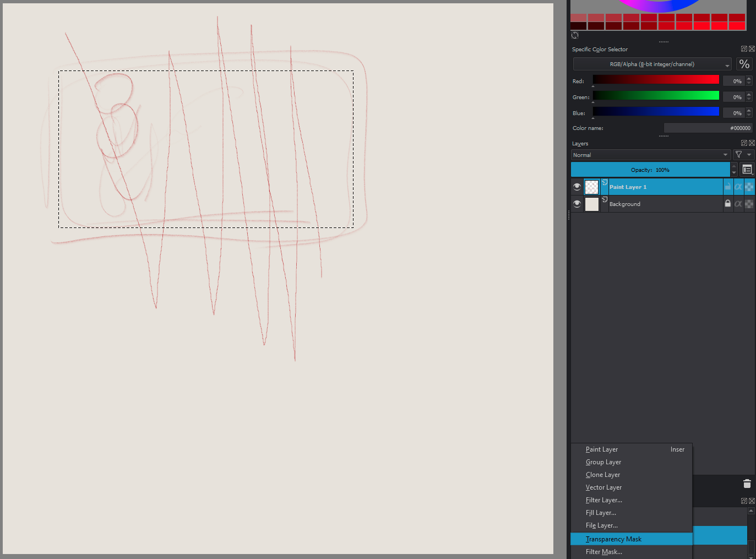Expand the layer filter dropdown arrow

(x=749, y=155)
